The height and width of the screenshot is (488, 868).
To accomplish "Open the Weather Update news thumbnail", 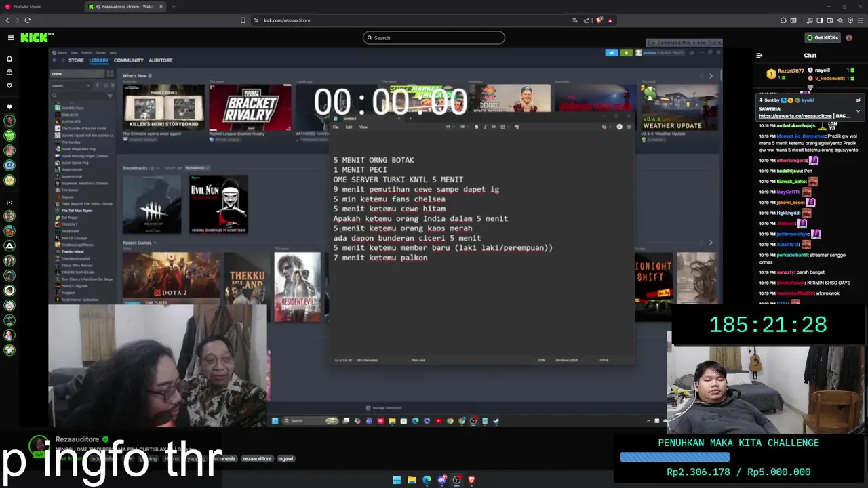I will 679,107.
